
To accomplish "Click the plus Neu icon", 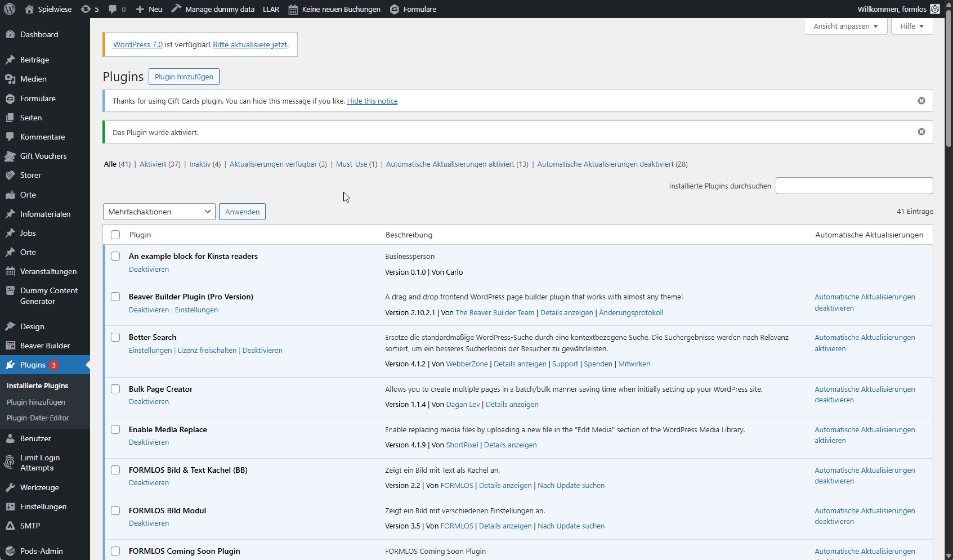I will 140,9.
